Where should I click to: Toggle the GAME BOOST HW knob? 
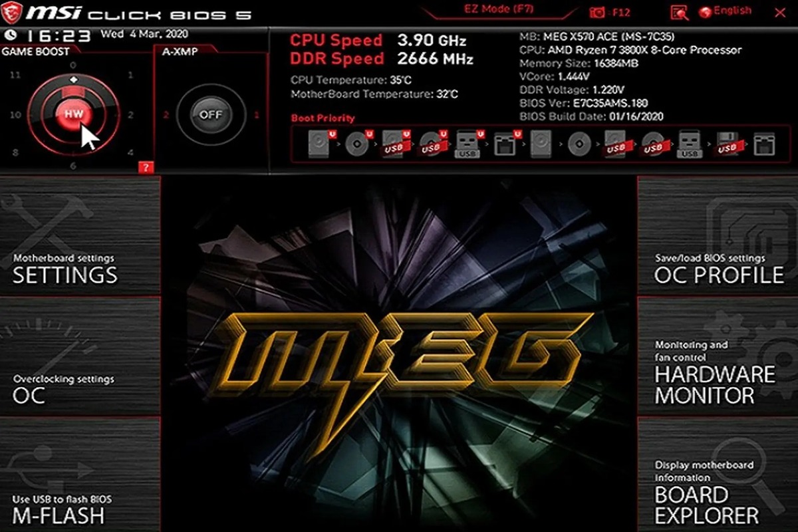73,112
